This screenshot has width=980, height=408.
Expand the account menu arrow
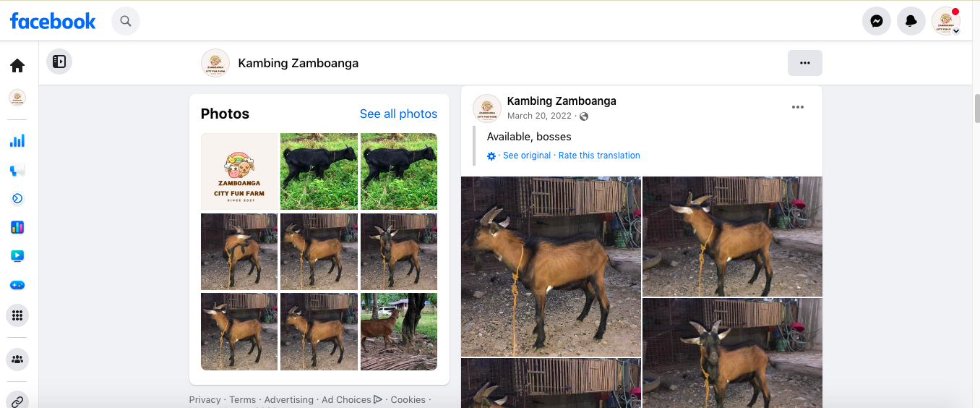point(956,32)
